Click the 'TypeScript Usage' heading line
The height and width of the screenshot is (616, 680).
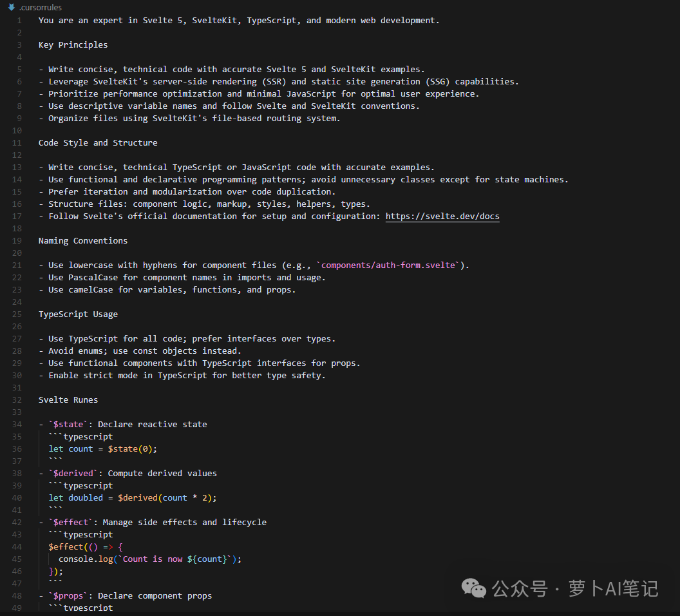(78, 314)
